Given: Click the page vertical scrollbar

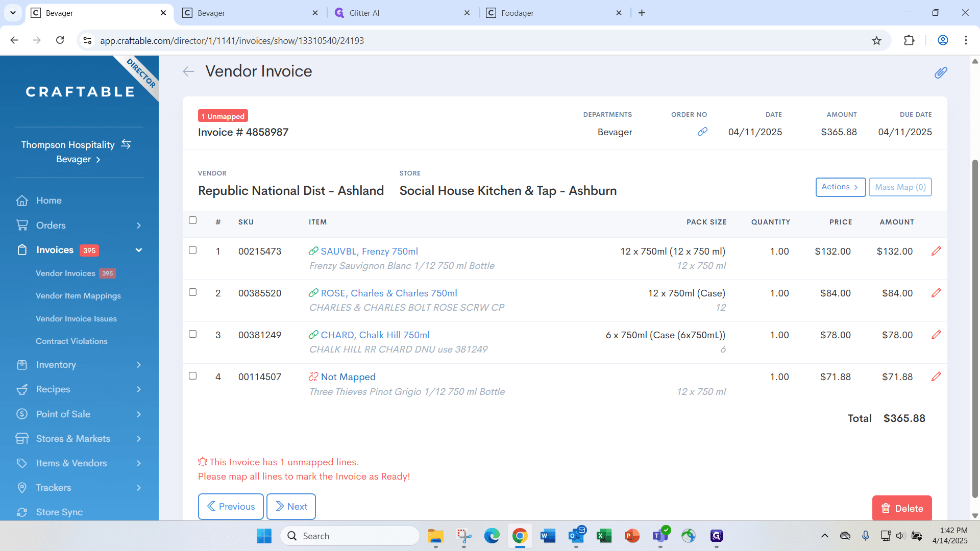Looking at the screenshot, I should click(975, 329).
